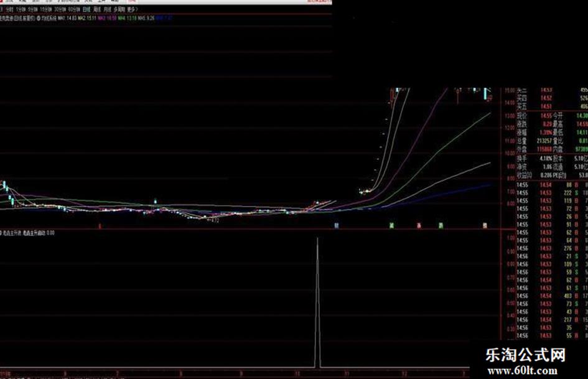Click the 收益 earnings value in the quote panel
Screen dimensions: 588x379
546,175
